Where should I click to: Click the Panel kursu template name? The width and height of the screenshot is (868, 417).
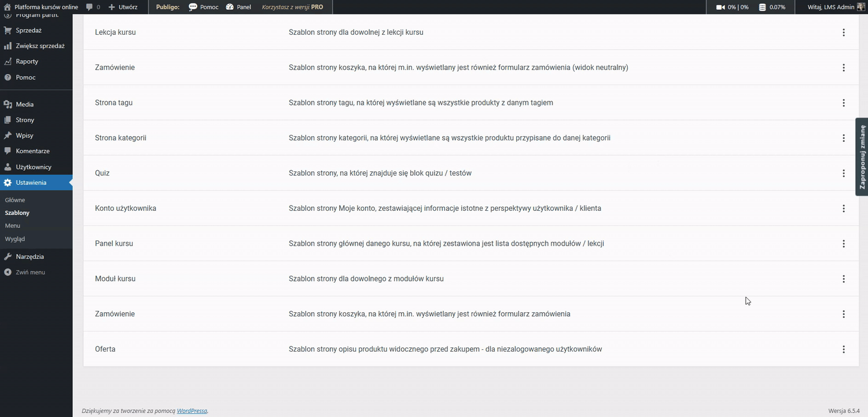(x=114, y=244)
